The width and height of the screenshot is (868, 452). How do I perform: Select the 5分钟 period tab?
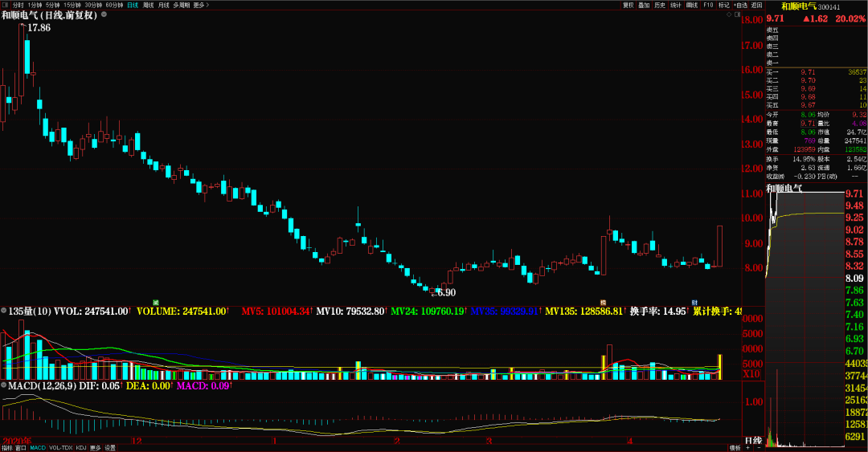point(52,5)
